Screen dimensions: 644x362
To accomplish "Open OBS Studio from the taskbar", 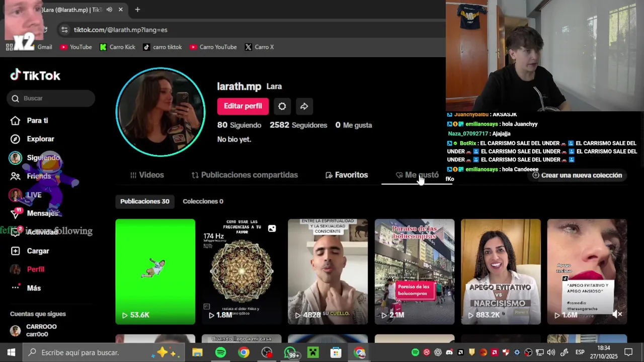I will (267, 352).
